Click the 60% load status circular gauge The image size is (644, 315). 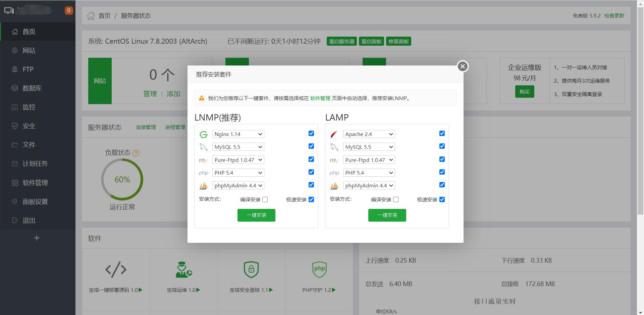[122, 180]
